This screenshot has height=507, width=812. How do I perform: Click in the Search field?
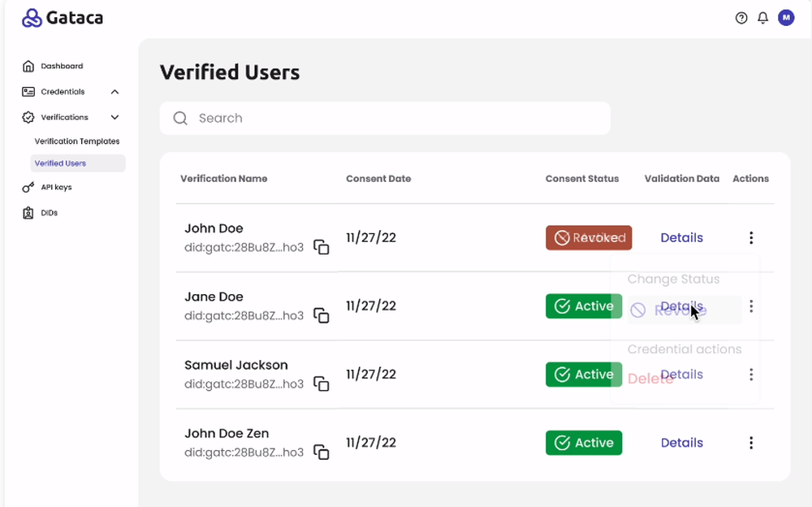[385, 118]
